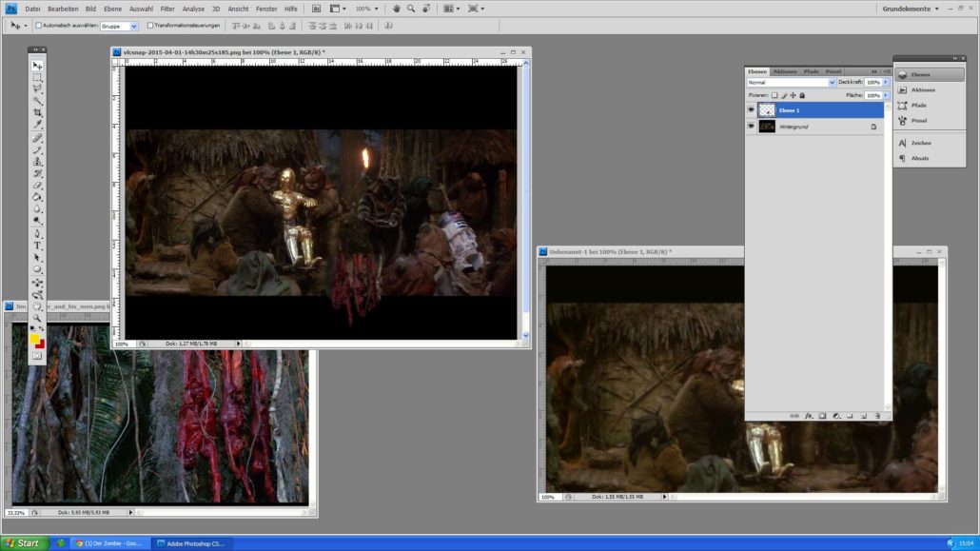Select the Dodge tool
The width and height of the screenshot is (980, 551).
coord(37,222)
